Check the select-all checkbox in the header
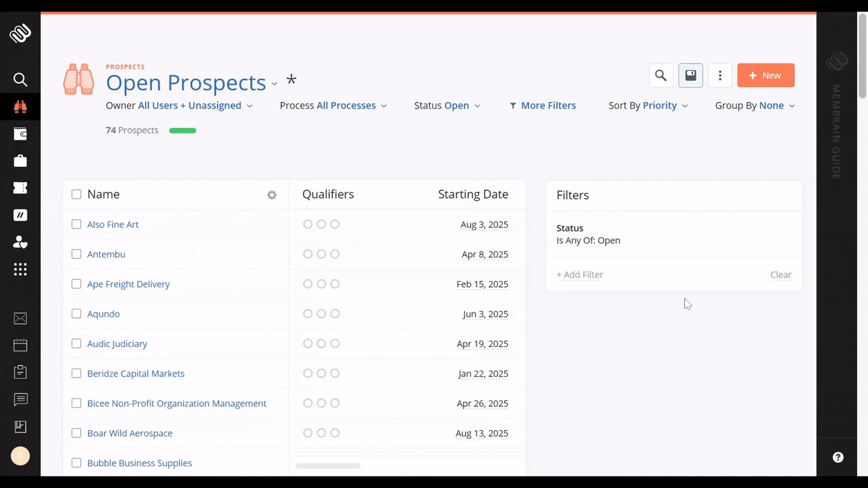 pos(76,194)
